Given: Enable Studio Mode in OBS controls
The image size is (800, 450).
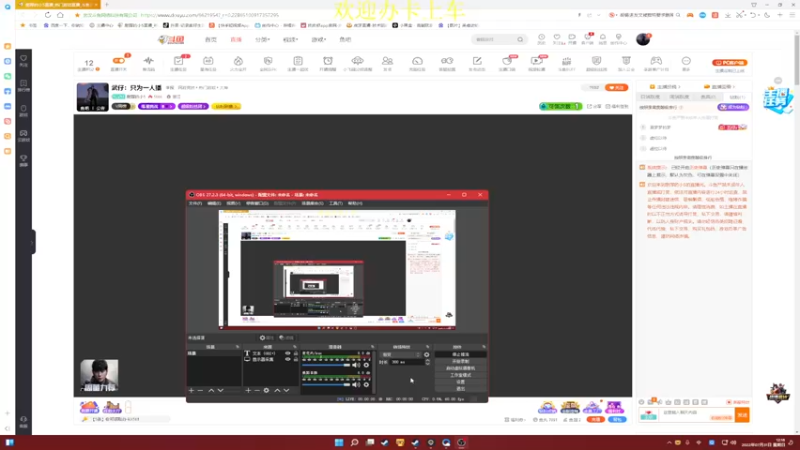Looking at the screenshot, I should tap(460, 375).
